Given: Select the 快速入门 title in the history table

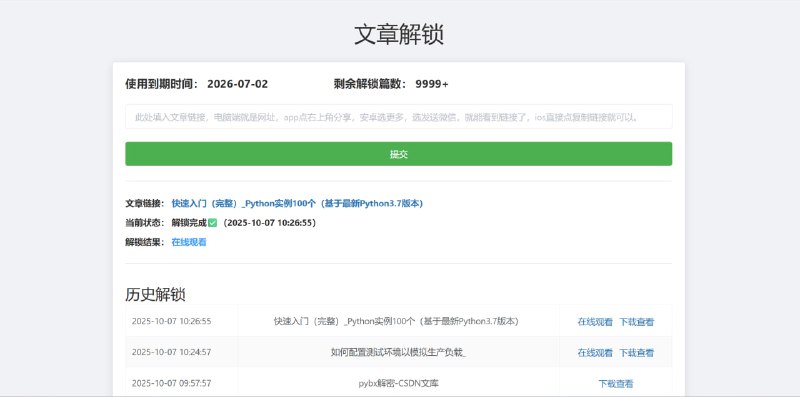Looking at the screenshot, I should point(396,321).
